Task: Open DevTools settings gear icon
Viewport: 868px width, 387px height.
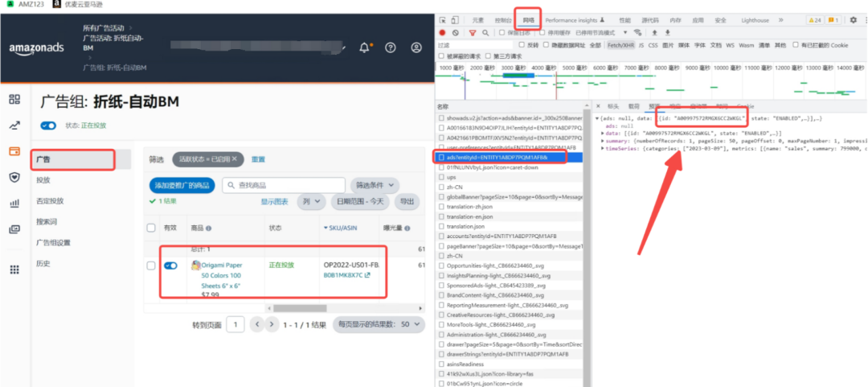Action: 853,20
